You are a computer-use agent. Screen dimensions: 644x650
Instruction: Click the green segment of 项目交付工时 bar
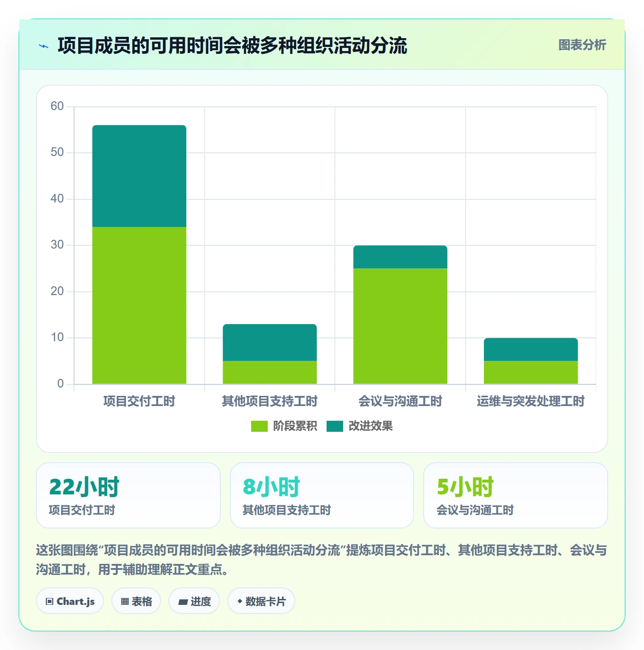coord(139,305)
